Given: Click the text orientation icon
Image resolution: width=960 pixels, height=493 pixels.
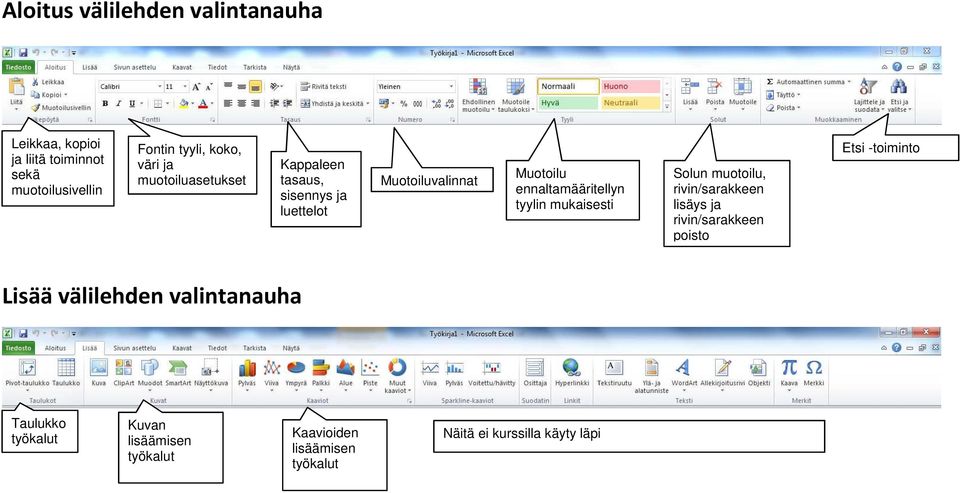Looking at the screenshot, I should [275, 87].
